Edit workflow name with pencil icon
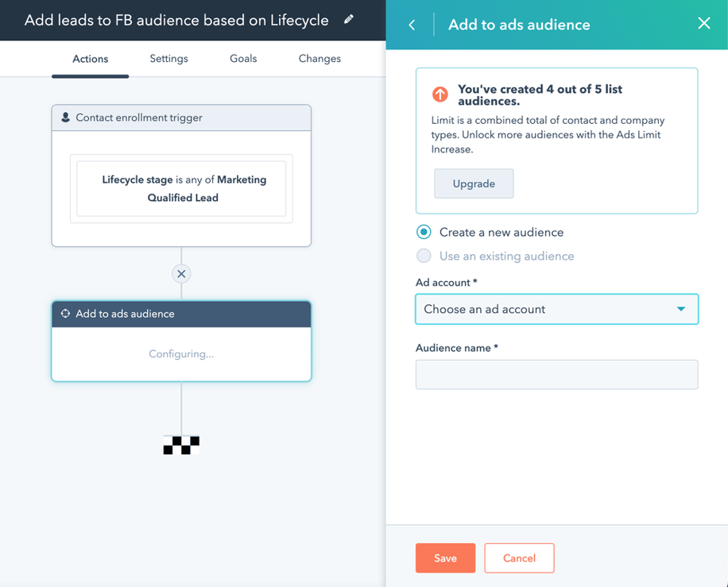The width and height of the screenshot is (728, 587). tap(349, 20)
